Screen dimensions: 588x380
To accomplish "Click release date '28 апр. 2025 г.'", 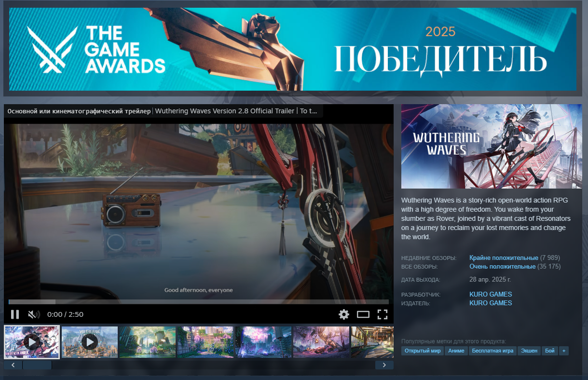I will point(490,279).
